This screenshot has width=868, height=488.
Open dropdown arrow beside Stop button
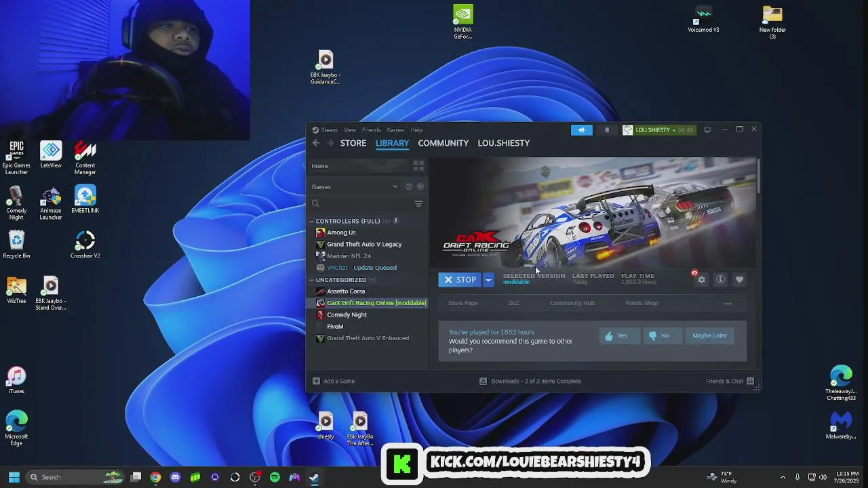[488, 279]
